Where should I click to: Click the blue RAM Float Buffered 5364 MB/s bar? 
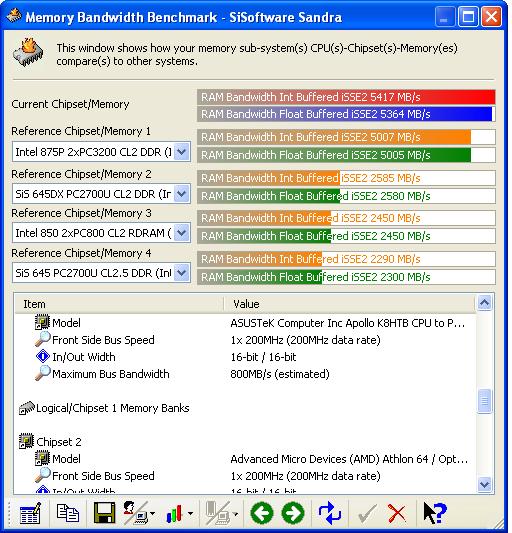coord(346,114)
